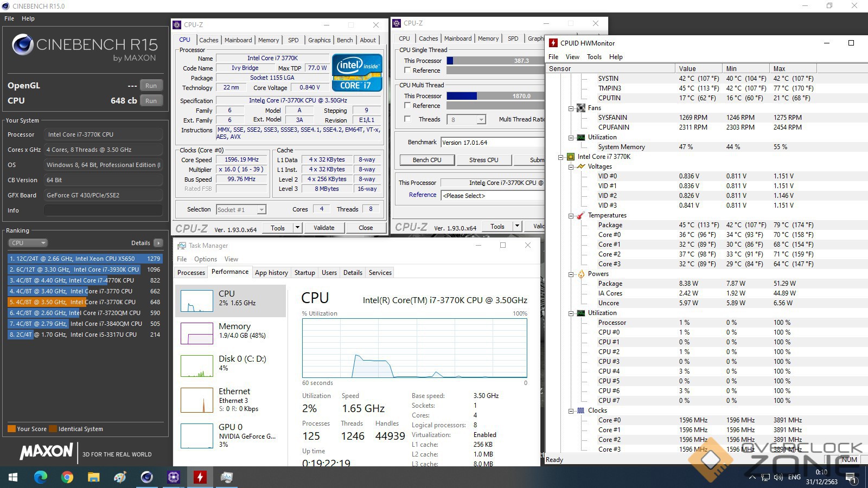Collapse the Temperatures tree node in HWMonitor

571,216
